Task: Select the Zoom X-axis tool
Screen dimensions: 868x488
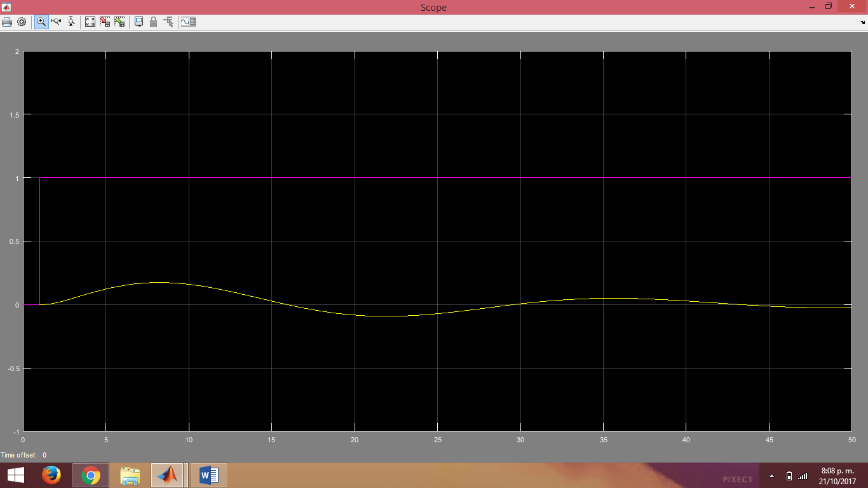Action: coord(56,22)
